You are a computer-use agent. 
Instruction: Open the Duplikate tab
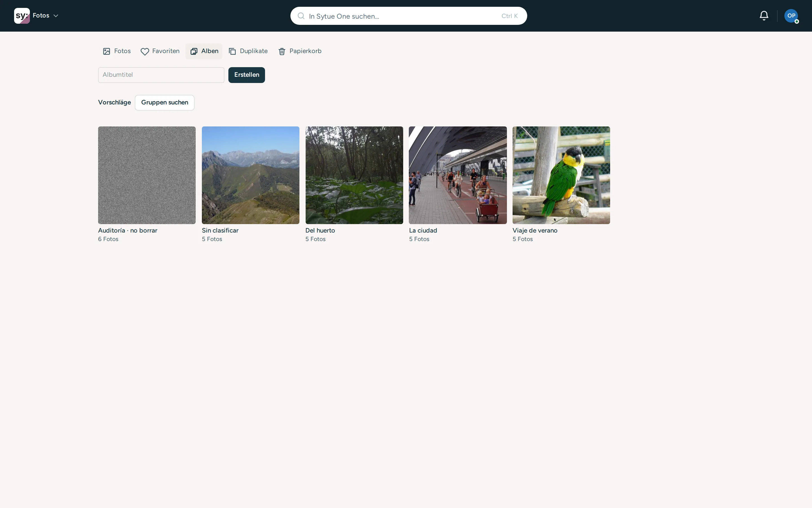(x=248, y=51)
